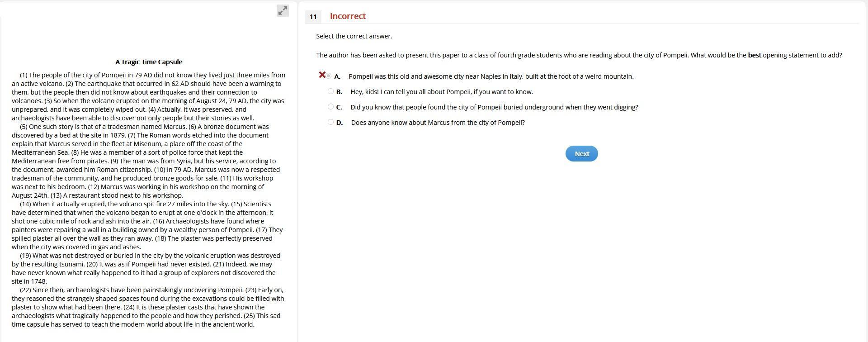The width and height of the screenshot is (868, 342).
Task: Click the letter label 'B.' of the second option
Action: click(339, 92)
